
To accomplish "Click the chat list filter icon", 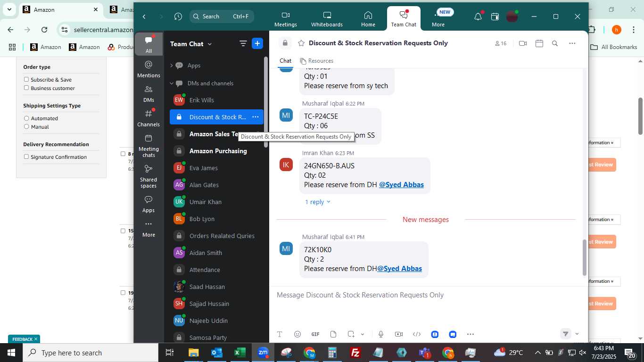I will pos(243,44).
